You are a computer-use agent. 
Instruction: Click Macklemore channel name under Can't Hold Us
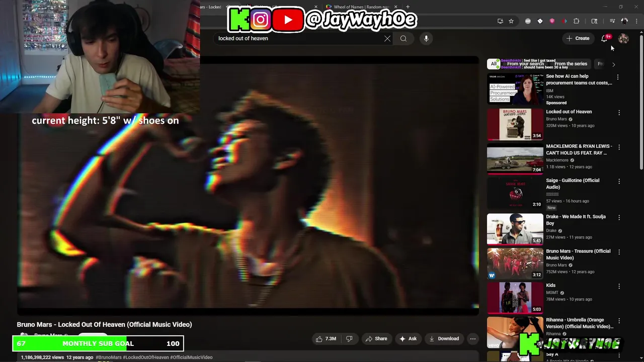pos(557,160)
